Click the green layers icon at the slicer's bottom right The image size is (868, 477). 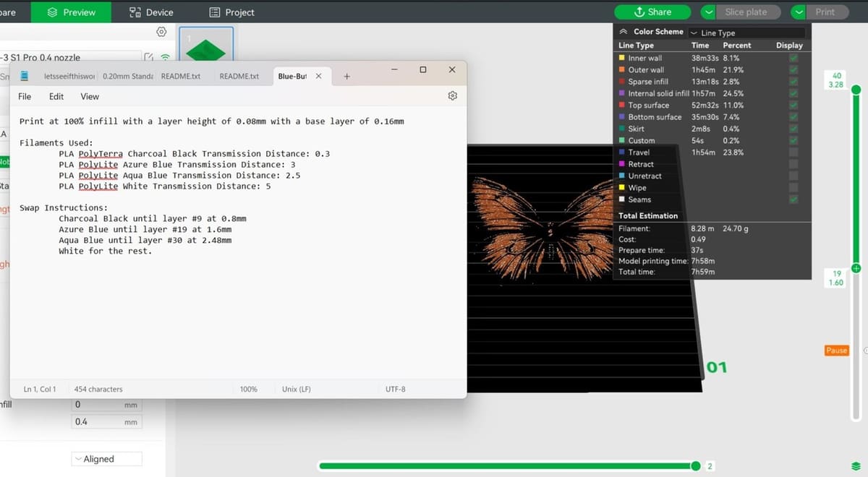point(856,466)
